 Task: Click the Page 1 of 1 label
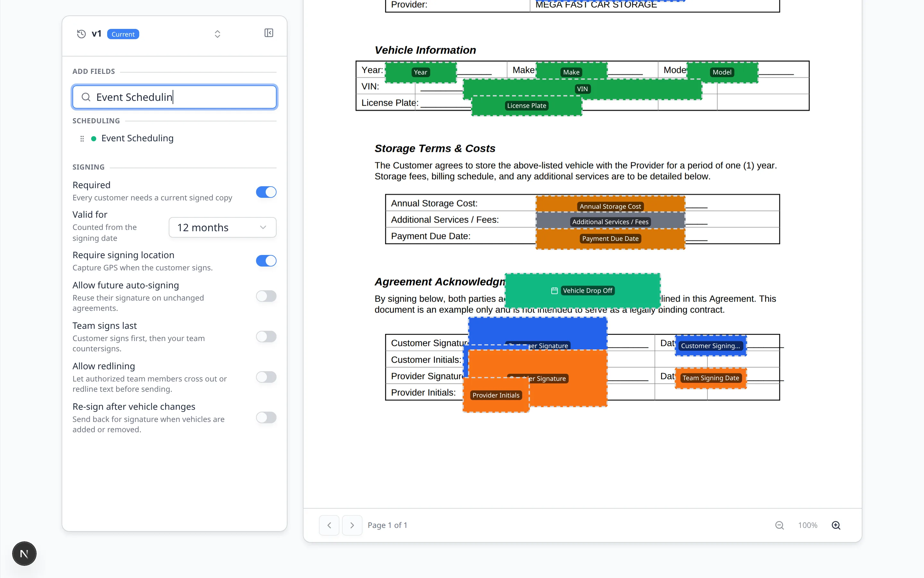[x=388, y=525]
